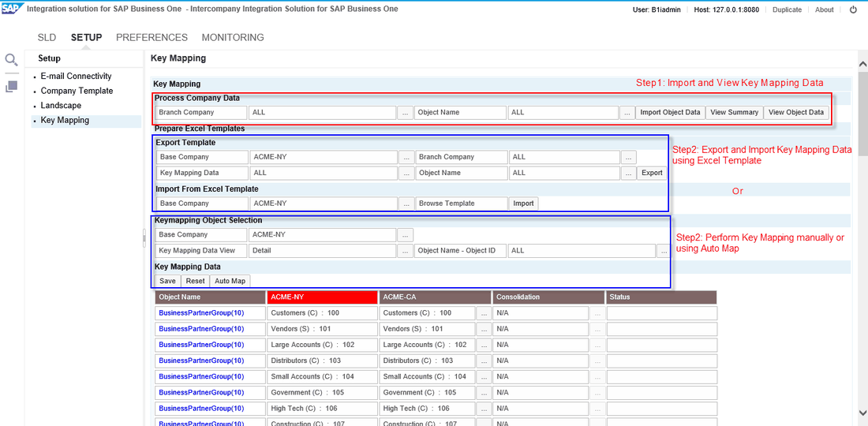
Task: Open ACME-CA picker for Vendors (S) : 101
Action: (x=484, y=329)
